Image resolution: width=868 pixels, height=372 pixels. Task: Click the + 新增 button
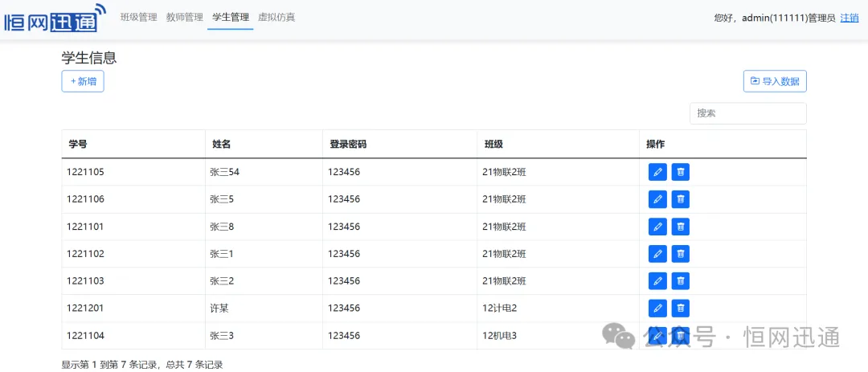coord(83,81)
